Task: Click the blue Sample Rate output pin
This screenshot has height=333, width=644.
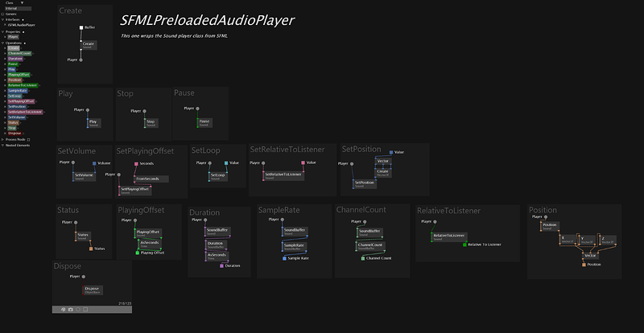Action: point(284,258)
